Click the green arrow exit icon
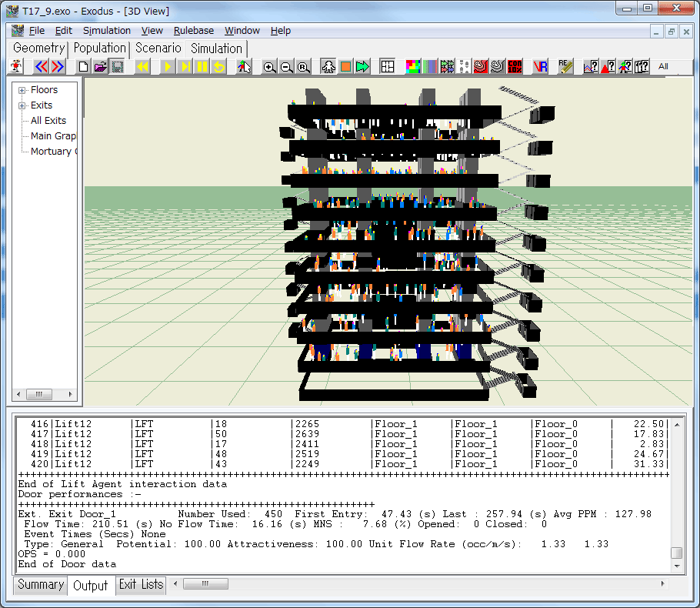The height and width of the screenshot is (608, 700). (x=363, y=67)
